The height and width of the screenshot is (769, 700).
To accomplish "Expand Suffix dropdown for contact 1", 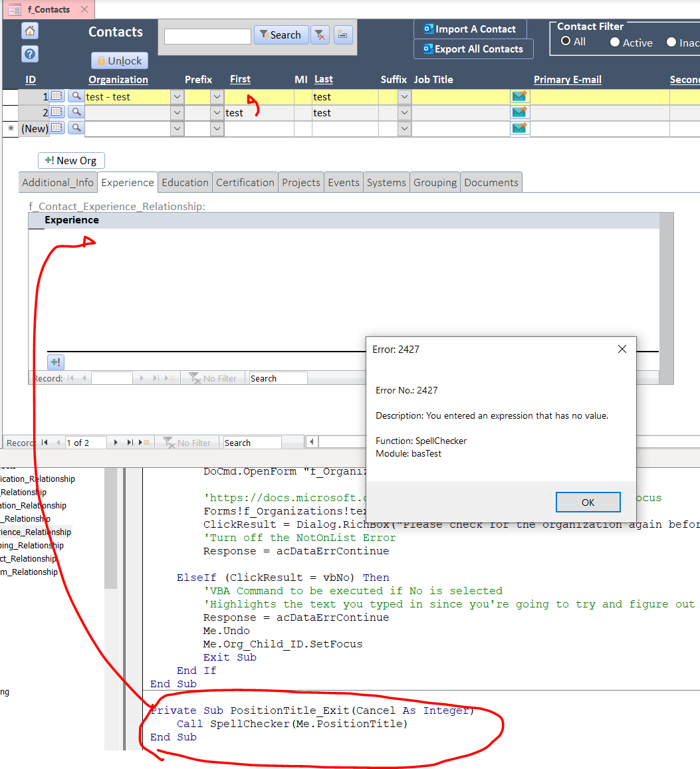I will tap(404, 96).
